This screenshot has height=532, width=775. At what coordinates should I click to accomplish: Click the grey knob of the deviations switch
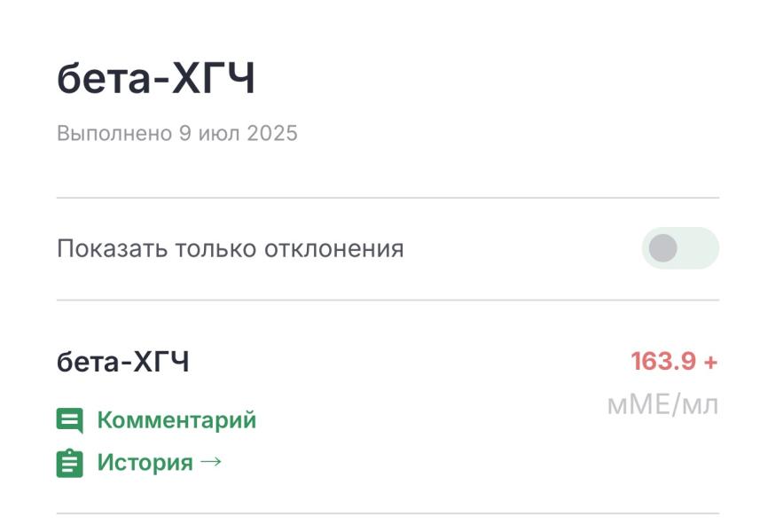[662, 248]
